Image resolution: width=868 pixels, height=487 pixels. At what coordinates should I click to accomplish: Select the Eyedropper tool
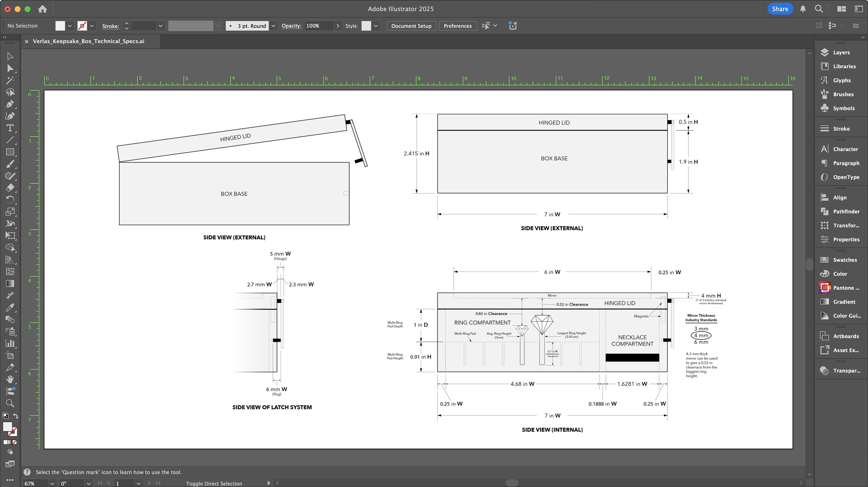pyautogui.click(x=10, y=307)
